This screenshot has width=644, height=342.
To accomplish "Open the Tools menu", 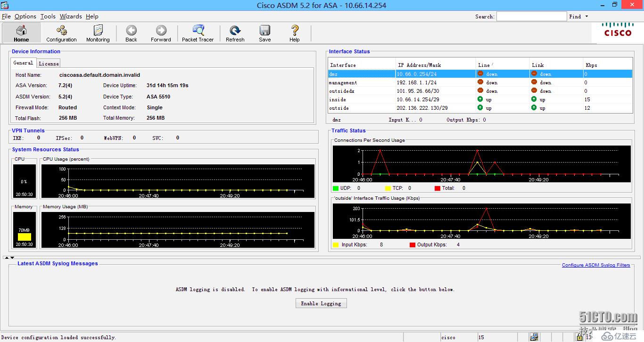I will (48, 16).
